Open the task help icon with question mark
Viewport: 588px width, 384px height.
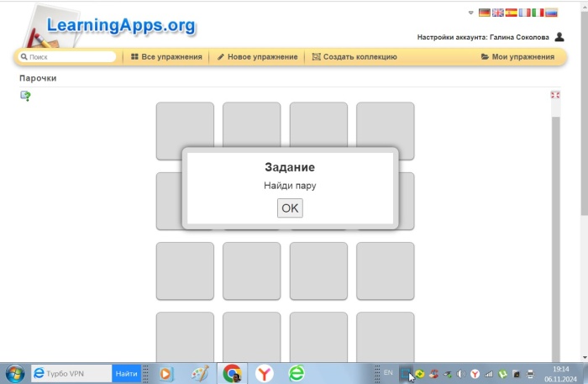(x=26, y=96)
